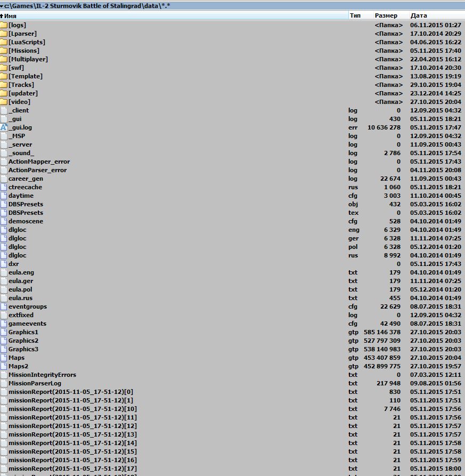Click the file icon of Graphics2
This screenshot has height=476, width=465.
pos(4,341)
